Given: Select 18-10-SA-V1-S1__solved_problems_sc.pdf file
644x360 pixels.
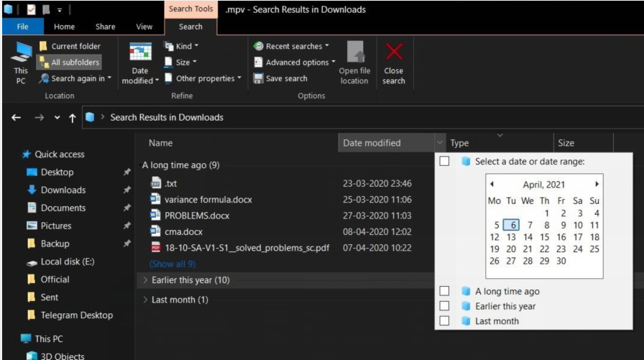Looking at the screenshot, I should pos(239,247).
